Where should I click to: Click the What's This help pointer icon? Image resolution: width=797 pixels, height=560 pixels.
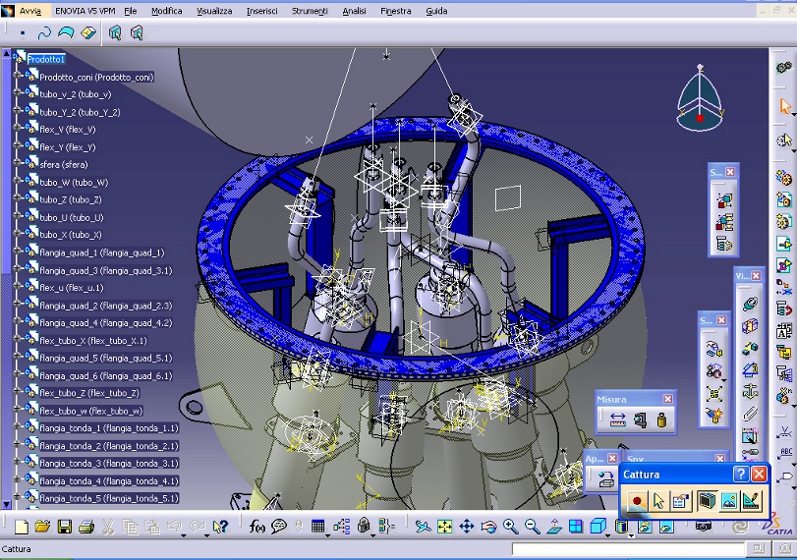220,526
